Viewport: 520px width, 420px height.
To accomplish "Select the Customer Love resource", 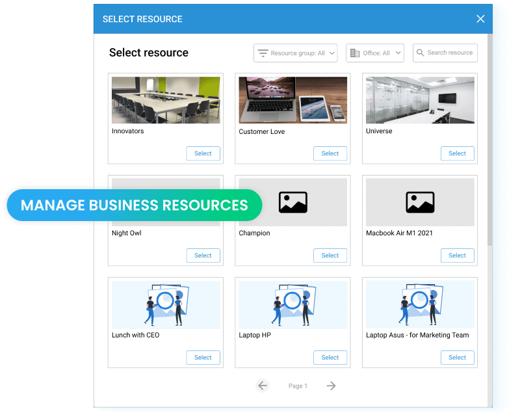I will pos(330,153).
